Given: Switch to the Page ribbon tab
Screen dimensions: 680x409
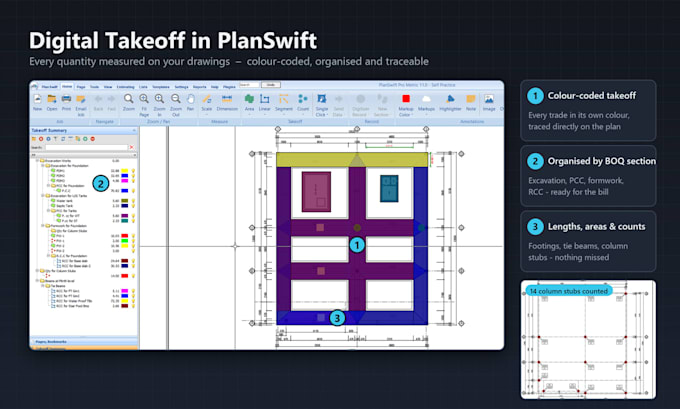Looking at the screenshot, I should [81, 87].
